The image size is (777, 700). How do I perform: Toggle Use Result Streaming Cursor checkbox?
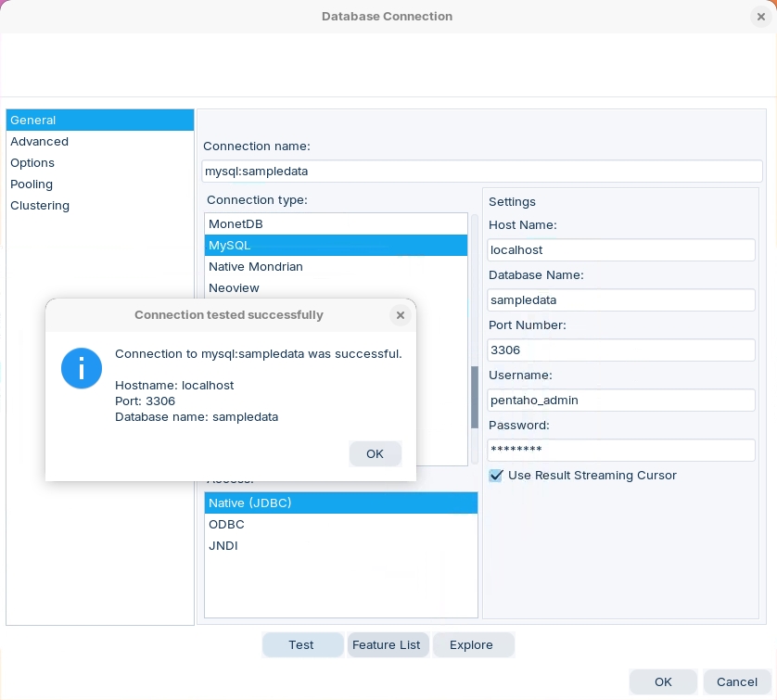click(x=496, y=476)
